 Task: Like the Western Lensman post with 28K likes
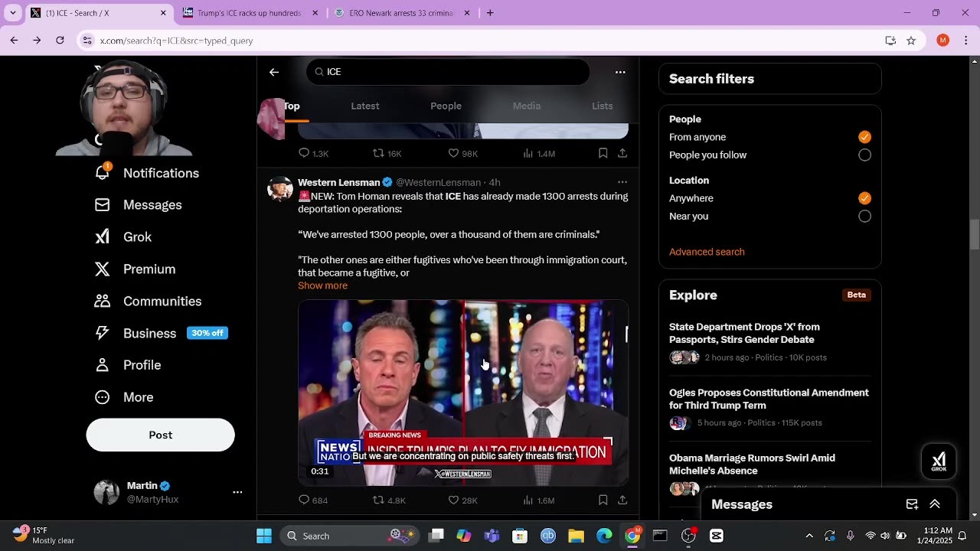coord(462,500)
